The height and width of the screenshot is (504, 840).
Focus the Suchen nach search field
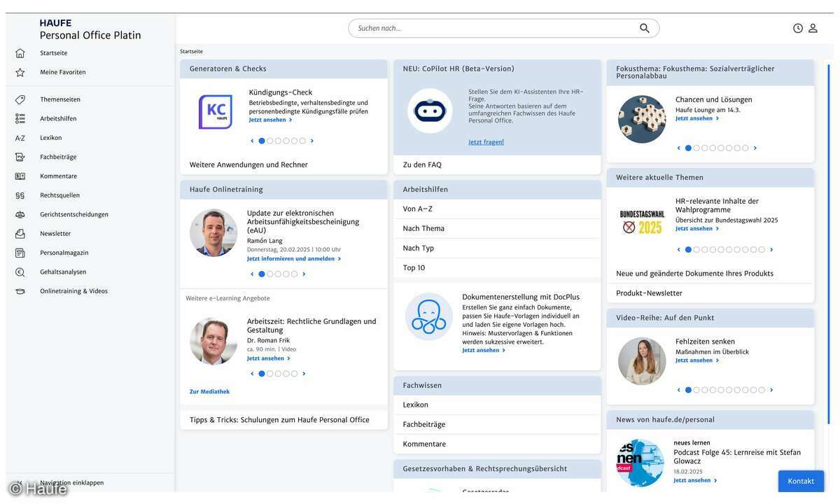504,28
